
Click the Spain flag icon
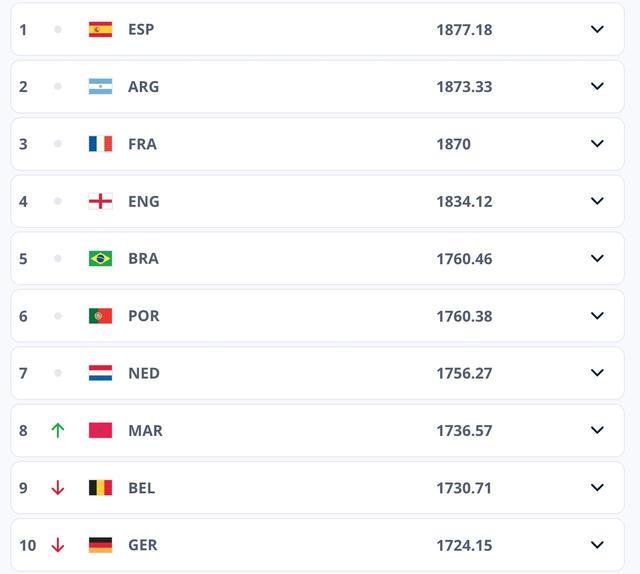pyautogui.click(x=100, y=29)
